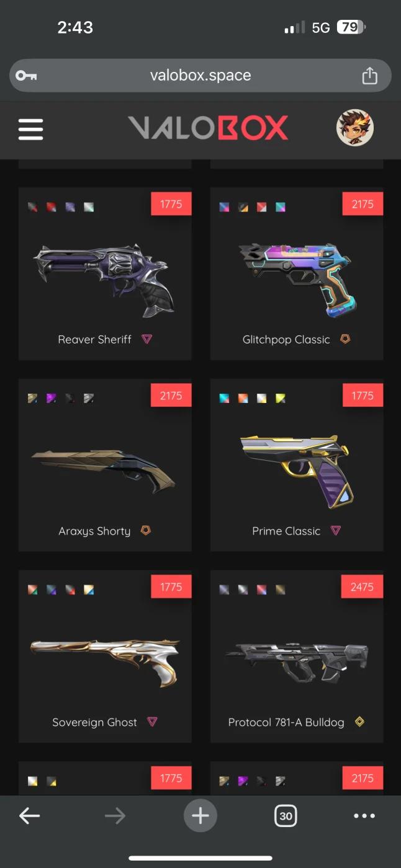Pick the second color variant of Sovereign Ghost
401x868 pixels.
(51, 590)
